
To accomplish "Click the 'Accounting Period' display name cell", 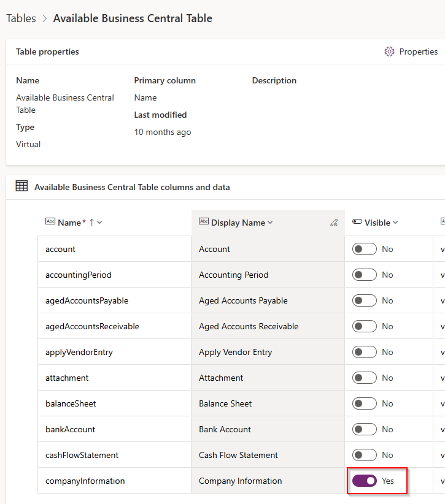I will click(x=268, y=275).
